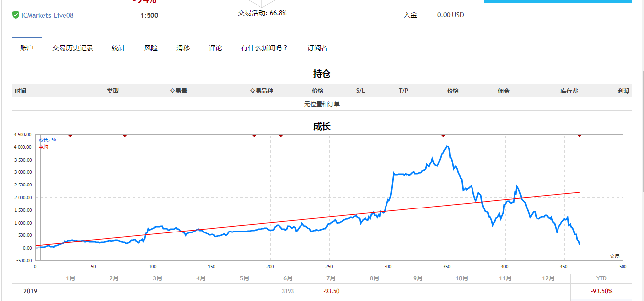
Task: Click the red marker at the chart's last trade
Action: 580,135
